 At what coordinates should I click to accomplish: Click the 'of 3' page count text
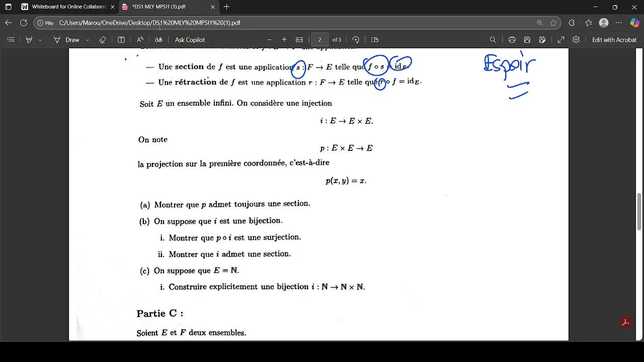click(337, 40)
